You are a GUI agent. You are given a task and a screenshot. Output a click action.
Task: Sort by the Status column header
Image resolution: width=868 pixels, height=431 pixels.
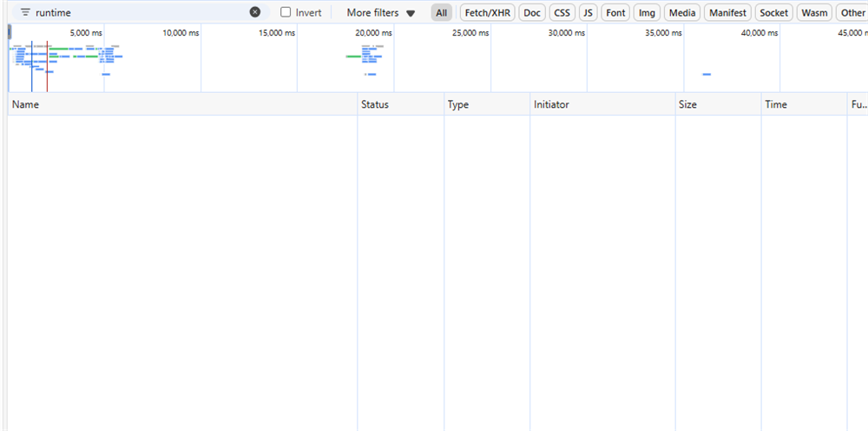(x=375, y=104)
